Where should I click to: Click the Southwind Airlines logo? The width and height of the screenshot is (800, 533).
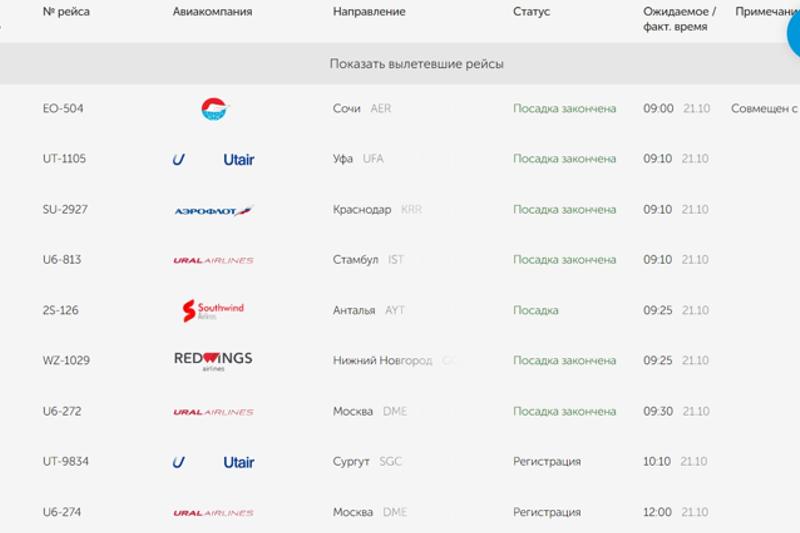213,311
